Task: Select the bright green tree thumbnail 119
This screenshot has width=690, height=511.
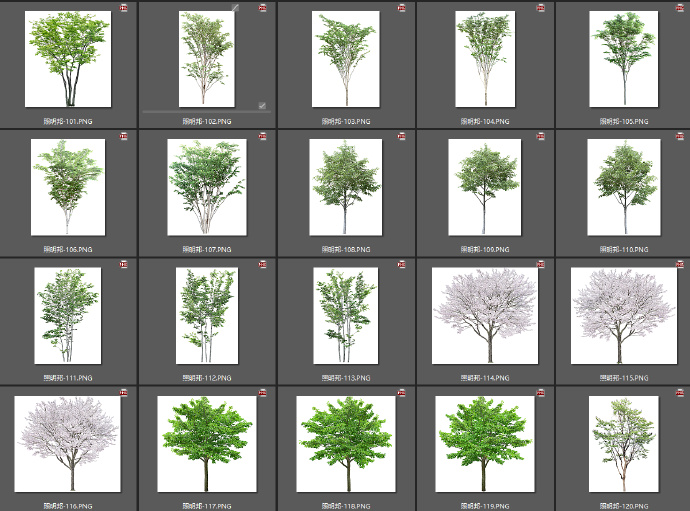Action: [x=485, y=444]
